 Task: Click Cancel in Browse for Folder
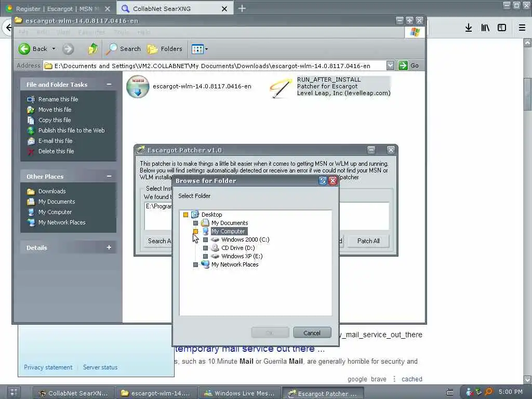click(x=312, y=333)
